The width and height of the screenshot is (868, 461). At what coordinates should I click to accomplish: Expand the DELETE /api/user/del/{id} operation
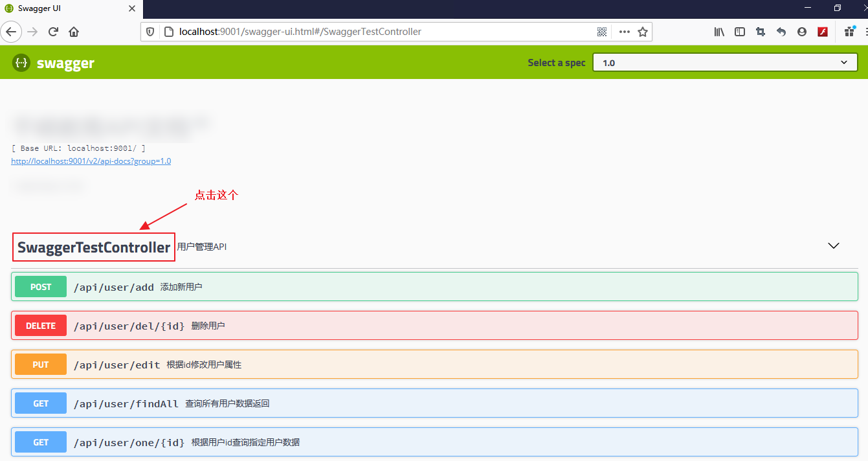(x=434, y=326)
